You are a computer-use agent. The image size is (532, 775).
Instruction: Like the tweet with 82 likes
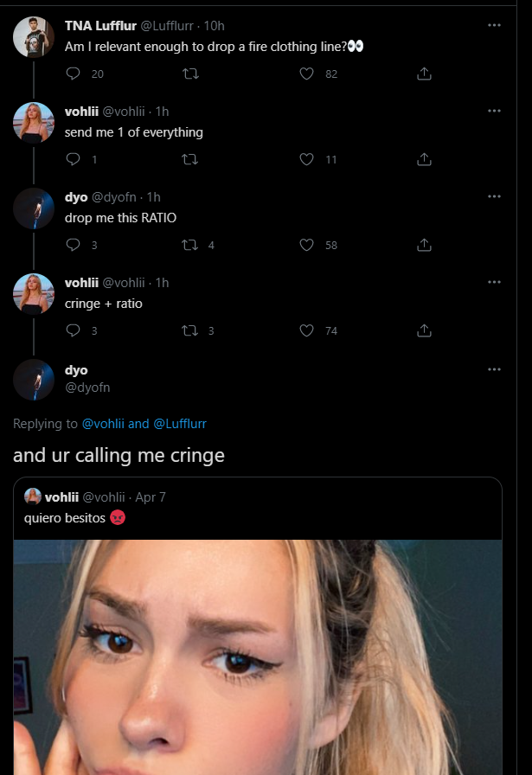(306, 74)
